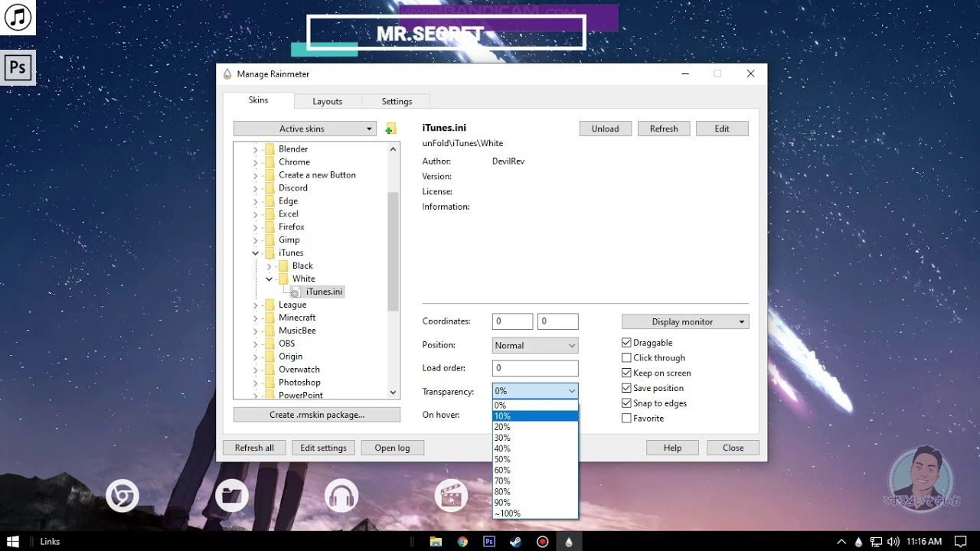Image resolution: width=980 pixels, height=551 pixels.
Task: Open the Active skins dropdown
Action: pos(305,129)
